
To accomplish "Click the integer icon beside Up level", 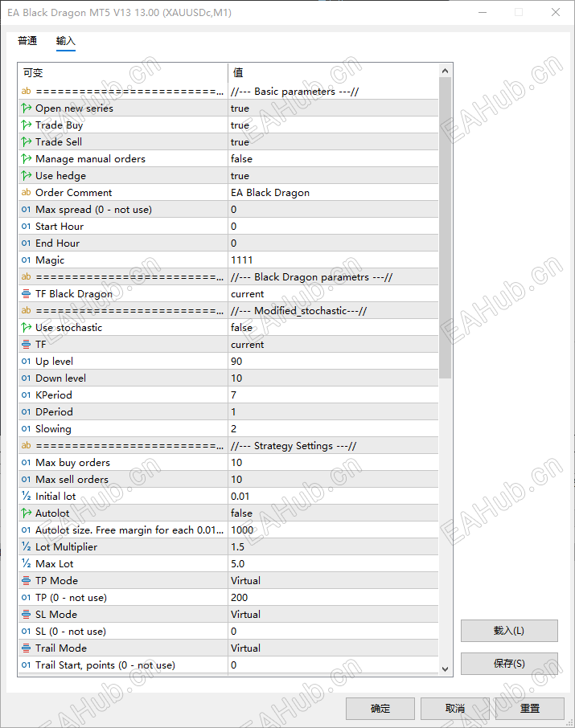I will point(27,362).
